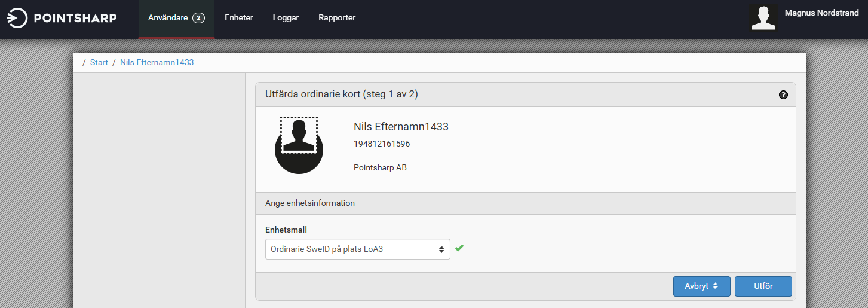
Task: Click the Nils Efternamn1433 breadcrumb link
Action: pyautogui.click(x=157, y=62)
